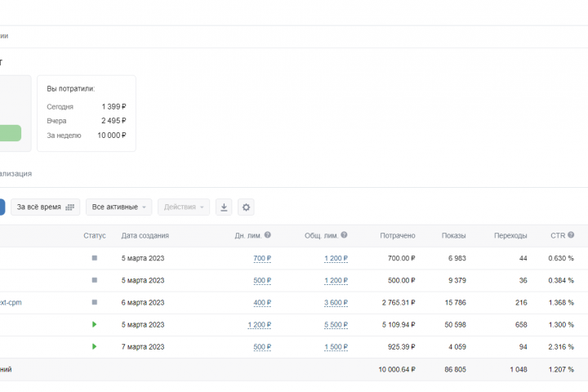Edit total limit 1 500 ₽
Image resolution: width=588 pixels, height=392 pixels.
(336, 347)
